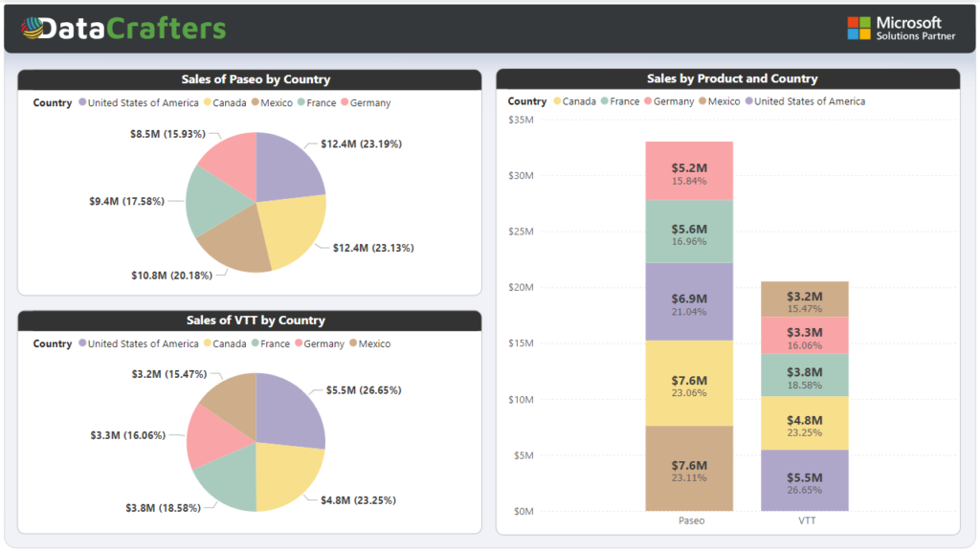This screenshot has width=980, height=553.
Task: Click the Sales of Paseo by Country title
Action: tap(256, 79)
